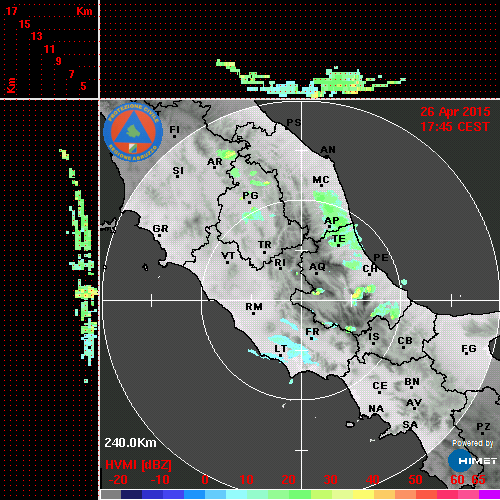Click the NA city label
This screenshot has height=500, width=500.
click(376, 409)
